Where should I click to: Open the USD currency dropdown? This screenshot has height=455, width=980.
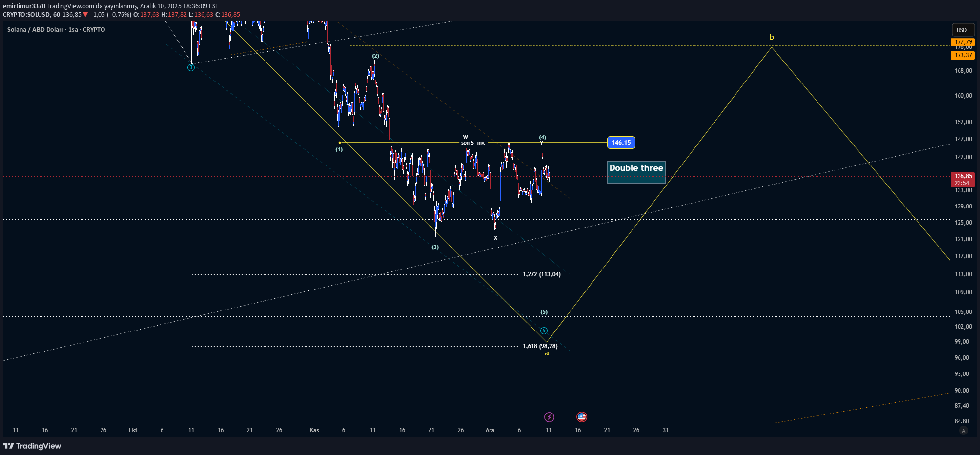(x=961, y=30)
